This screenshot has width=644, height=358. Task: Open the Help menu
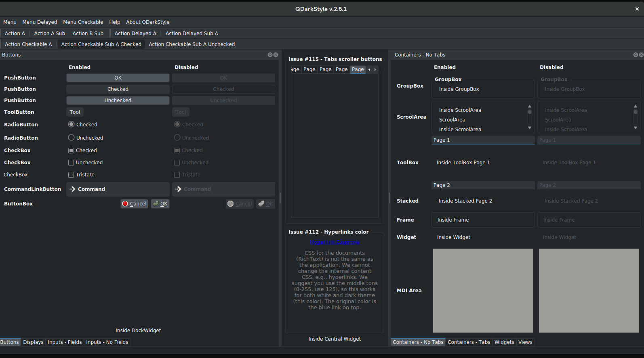pos(115,22)
